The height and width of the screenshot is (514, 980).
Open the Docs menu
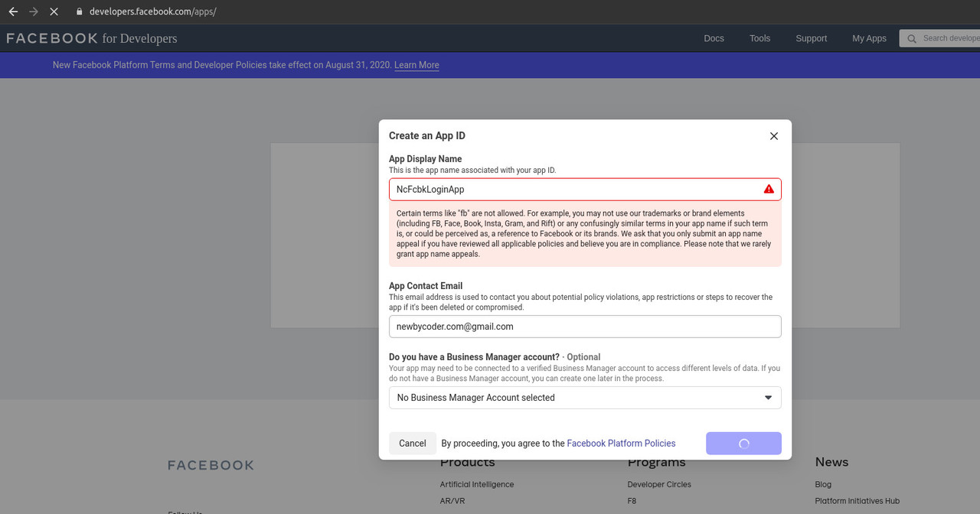pyautogui.click(x=714, y=38)
